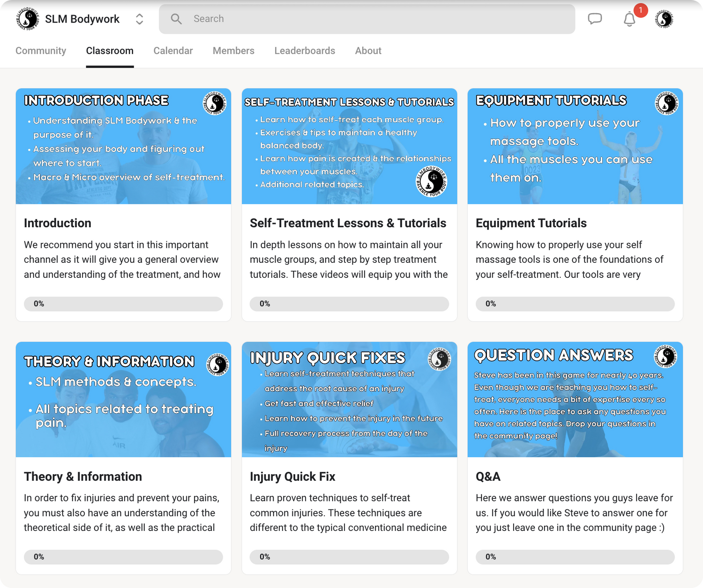Click the Injury Quick Fix progress bar
Screen dimensions: 703x588
[x=349, y=557]
